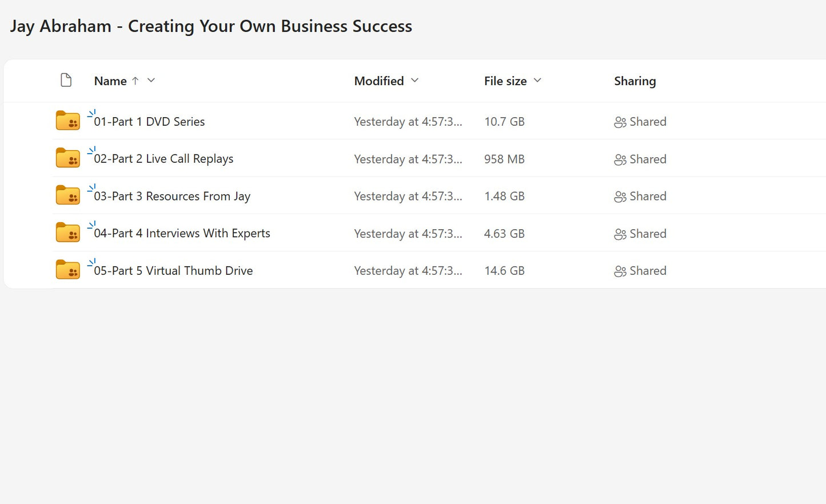Click the folder icon for 02-Part 2 Live Call Replays
826x504 pixels.
(67, 158)
